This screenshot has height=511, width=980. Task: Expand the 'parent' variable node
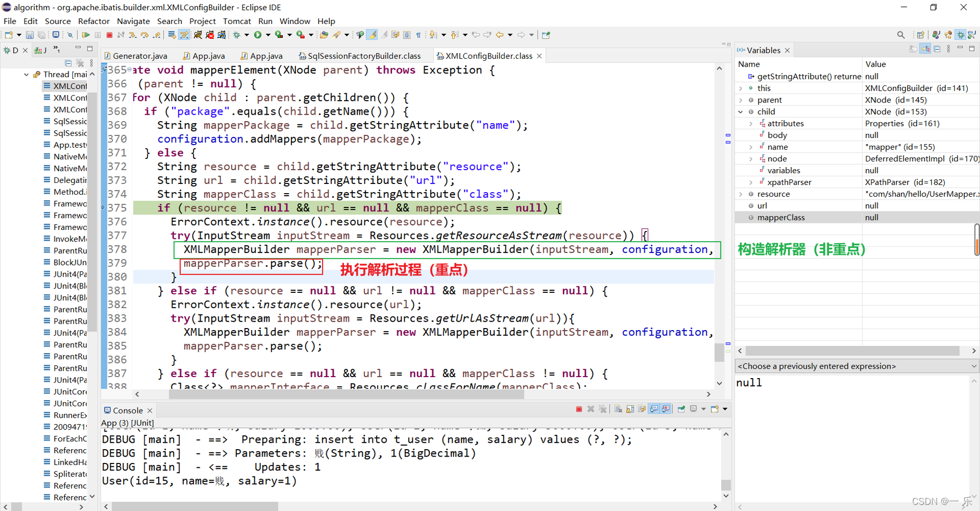coord(740,100)
